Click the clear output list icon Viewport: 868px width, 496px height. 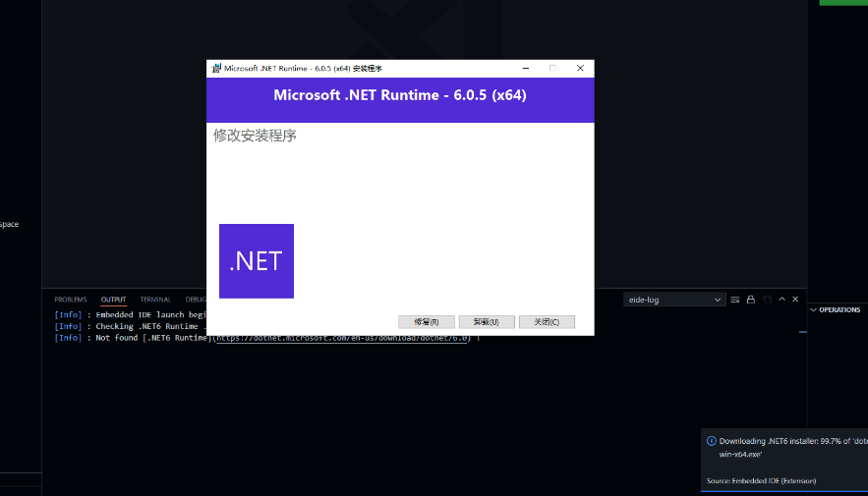click(735, 300)
